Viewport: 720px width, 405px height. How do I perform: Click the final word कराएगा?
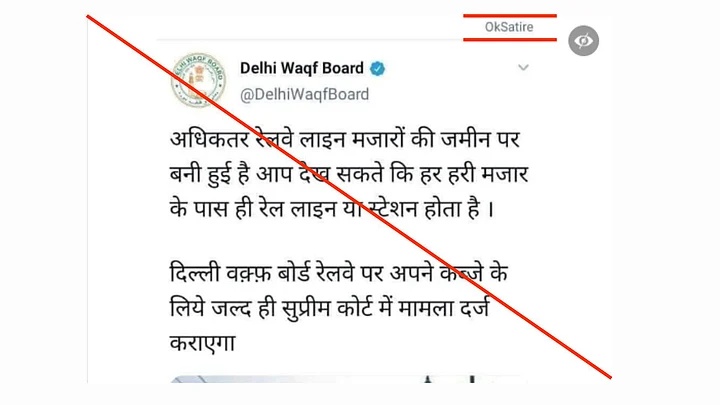tap(202, 343)
